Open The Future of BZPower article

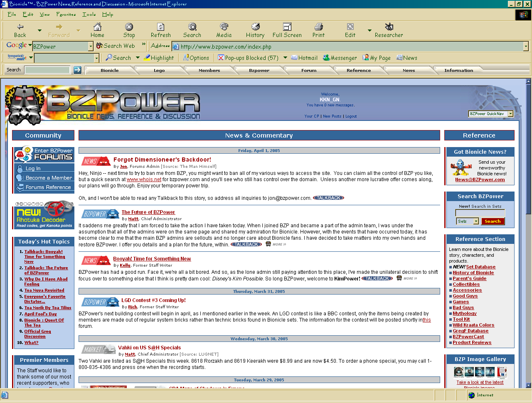(x=148, y=212)
